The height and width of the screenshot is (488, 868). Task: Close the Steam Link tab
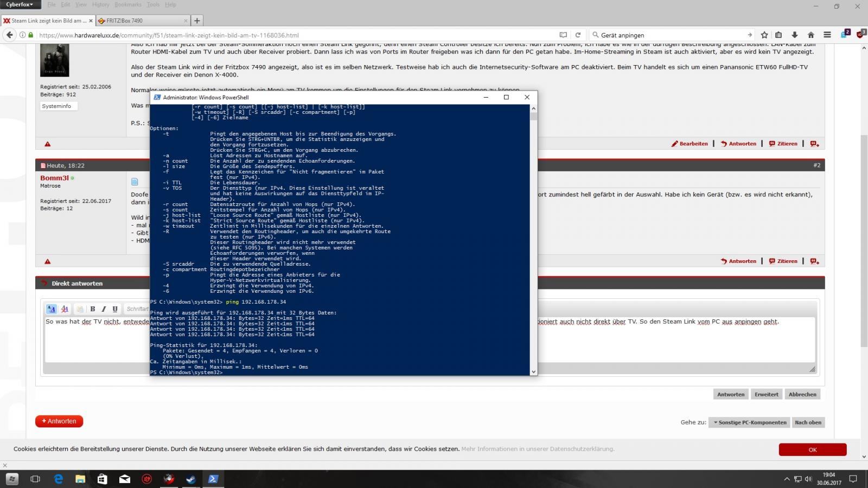[90, 21]
